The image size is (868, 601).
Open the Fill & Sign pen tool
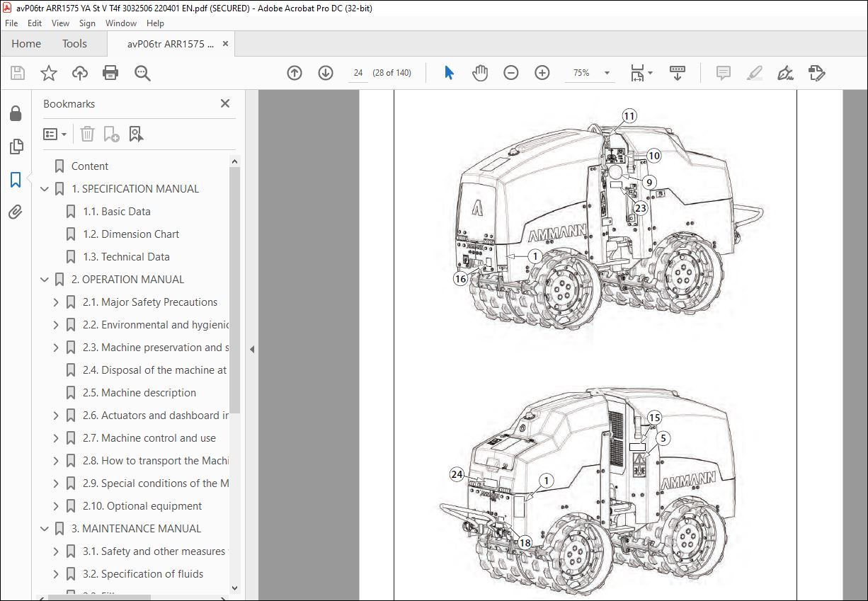pyautogui.click(x=785, y=73)
